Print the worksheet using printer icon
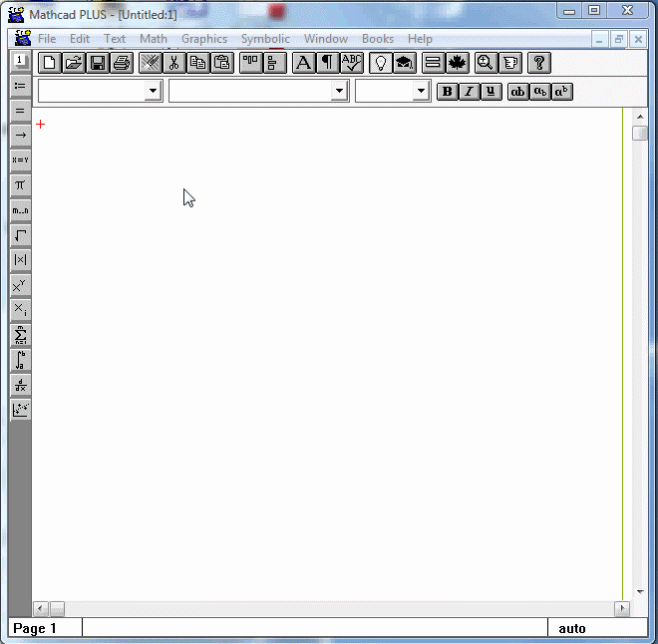The height and width of the screenshot is (644, 658). click(122, 63)
